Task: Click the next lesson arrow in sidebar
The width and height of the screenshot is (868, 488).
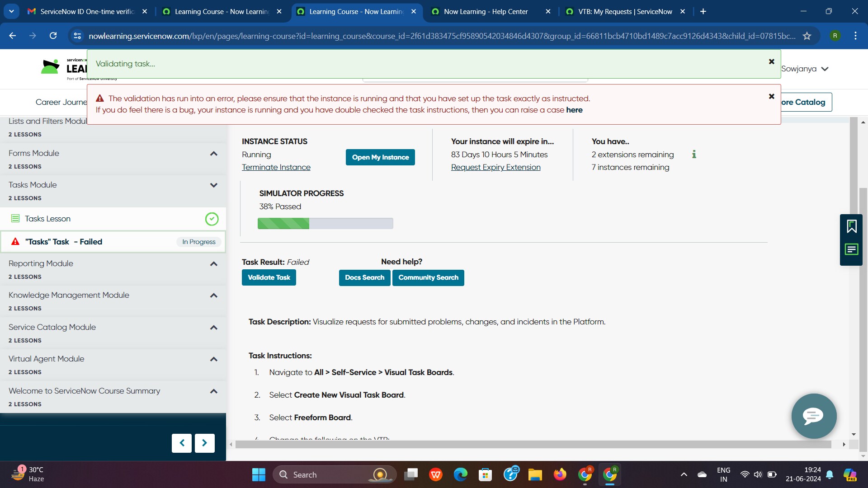Action: click(204, 443)
